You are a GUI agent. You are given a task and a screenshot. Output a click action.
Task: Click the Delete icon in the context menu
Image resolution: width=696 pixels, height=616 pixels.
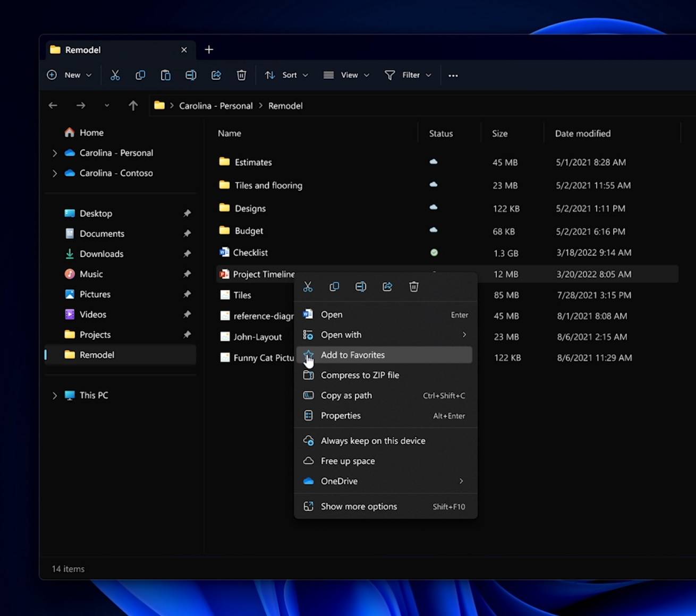pos(414,287)
